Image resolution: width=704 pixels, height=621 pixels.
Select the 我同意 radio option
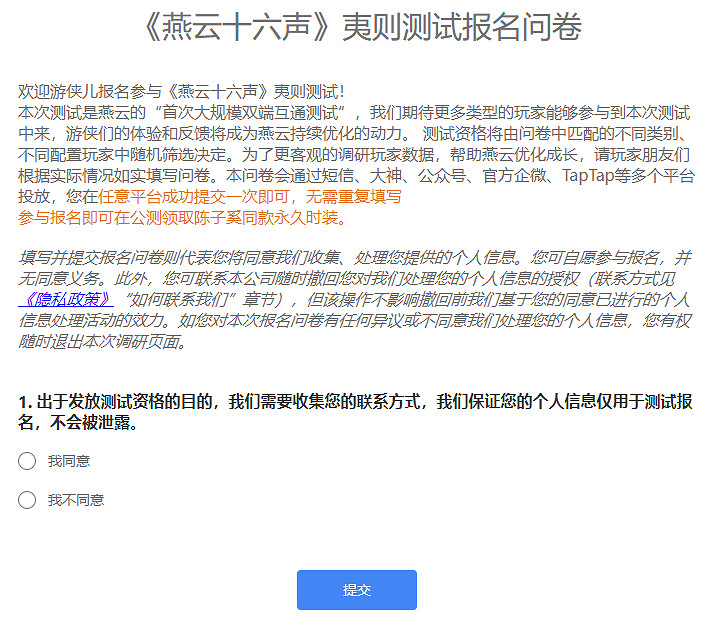[x=27, y=461]
